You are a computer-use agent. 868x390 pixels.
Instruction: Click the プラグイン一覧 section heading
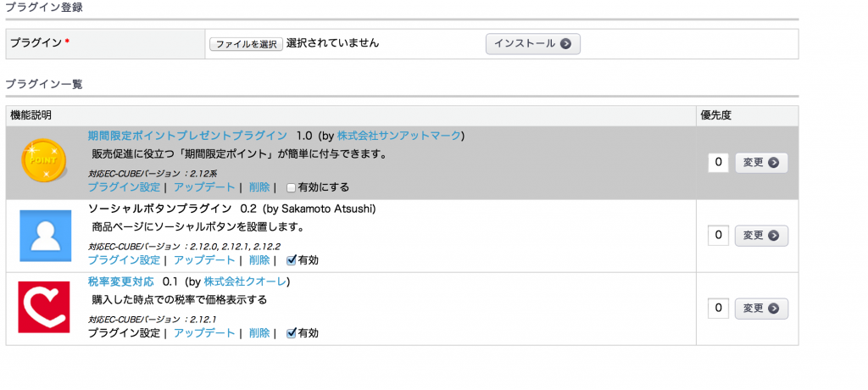pos(44,84)
